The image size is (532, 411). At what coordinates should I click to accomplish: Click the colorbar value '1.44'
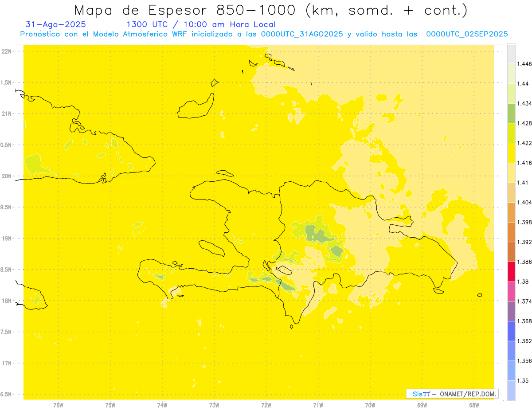[x=523, y=83]
